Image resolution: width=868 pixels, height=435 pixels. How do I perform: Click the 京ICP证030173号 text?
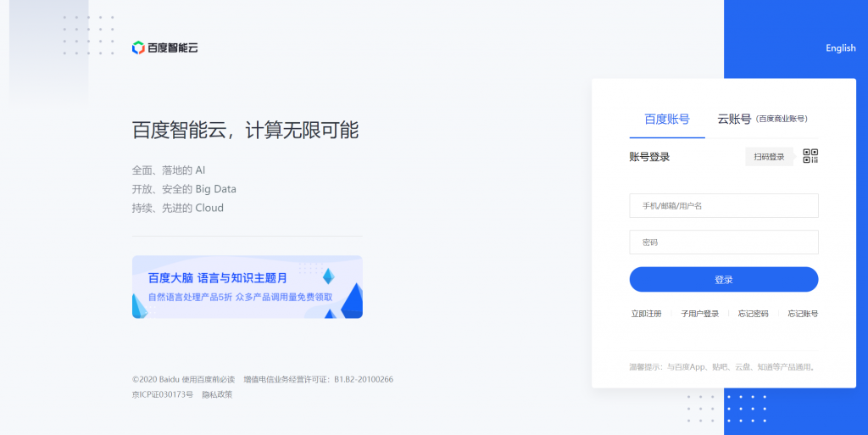click(162, 394)
